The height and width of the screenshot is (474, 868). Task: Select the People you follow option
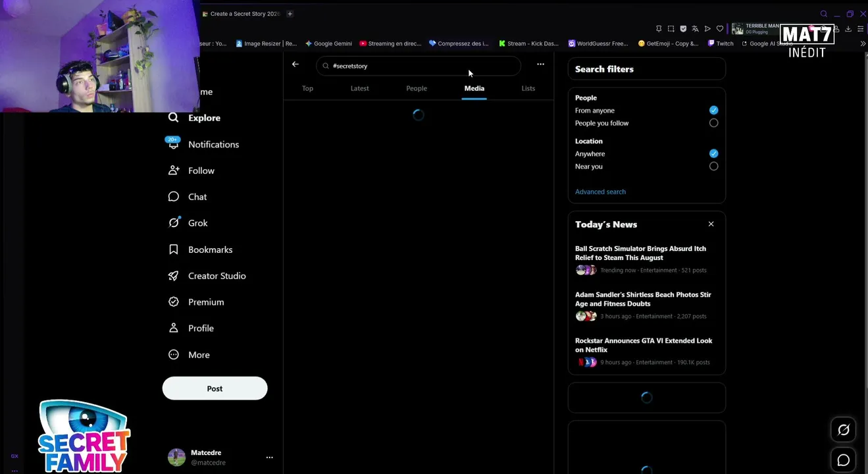[x=713, y=123]
